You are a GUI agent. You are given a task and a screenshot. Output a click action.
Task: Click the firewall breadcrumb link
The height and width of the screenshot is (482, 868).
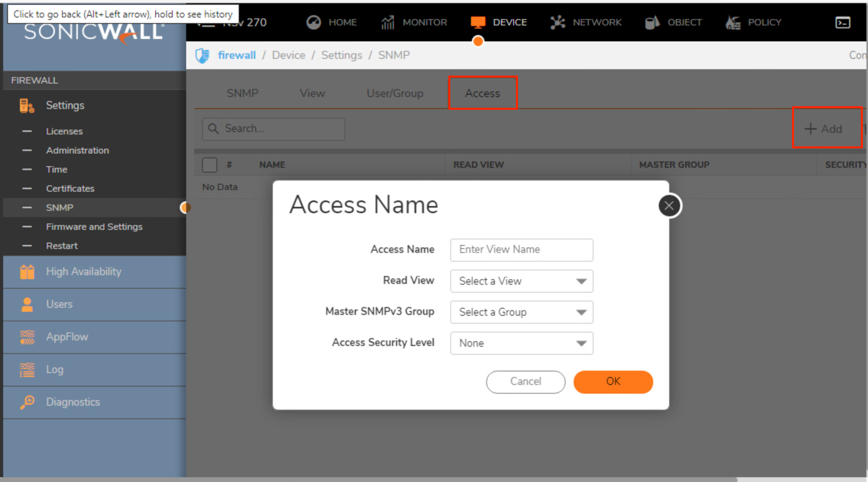(x=237, y=55)
